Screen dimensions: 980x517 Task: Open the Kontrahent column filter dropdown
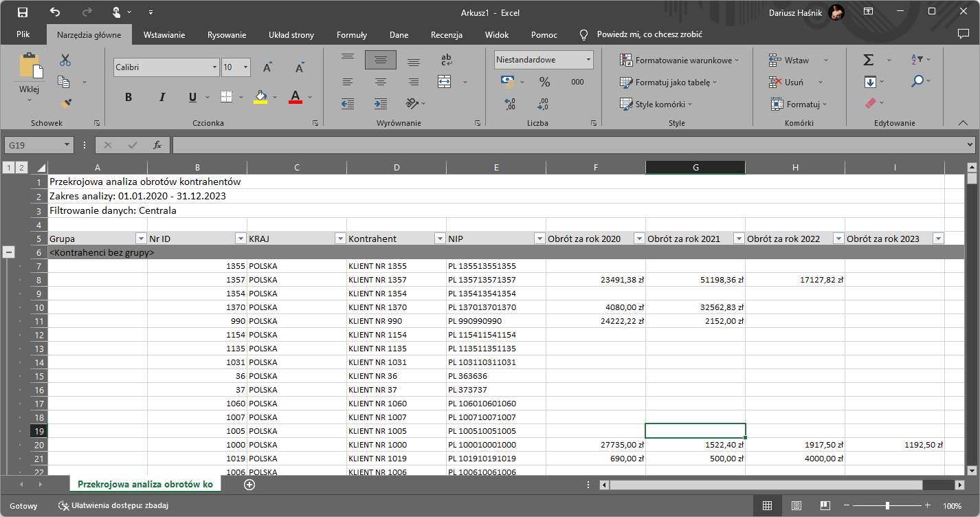440,239
